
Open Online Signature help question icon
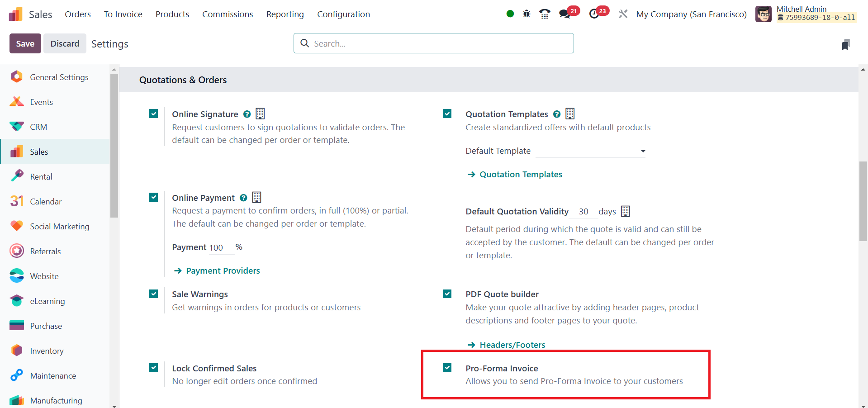tap(247, 114)
